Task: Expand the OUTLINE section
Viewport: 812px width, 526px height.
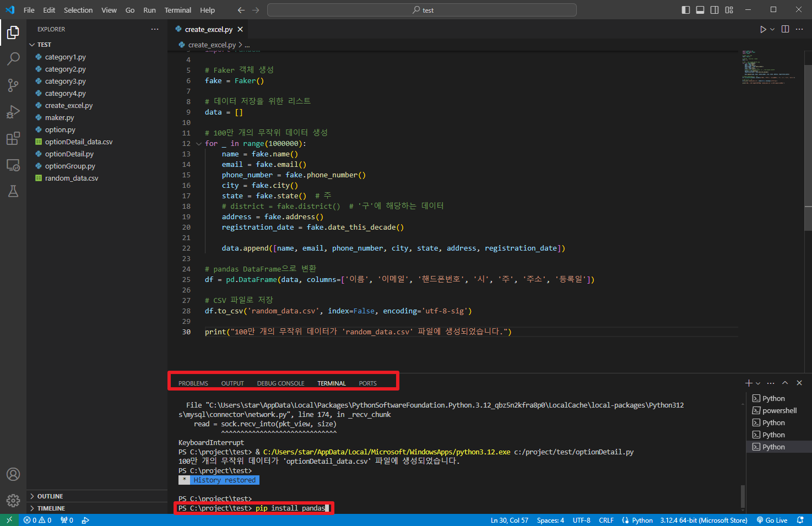Action: [x=97, y=496]
